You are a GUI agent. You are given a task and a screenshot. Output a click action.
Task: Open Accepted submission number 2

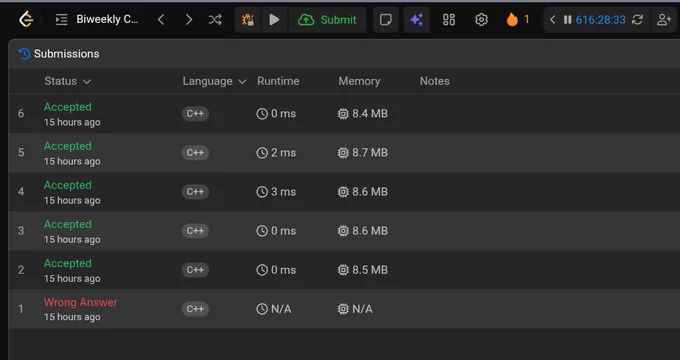68,263
